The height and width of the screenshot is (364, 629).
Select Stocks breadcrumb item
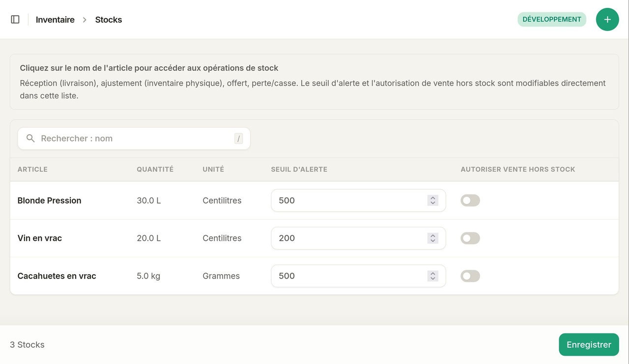109,20
